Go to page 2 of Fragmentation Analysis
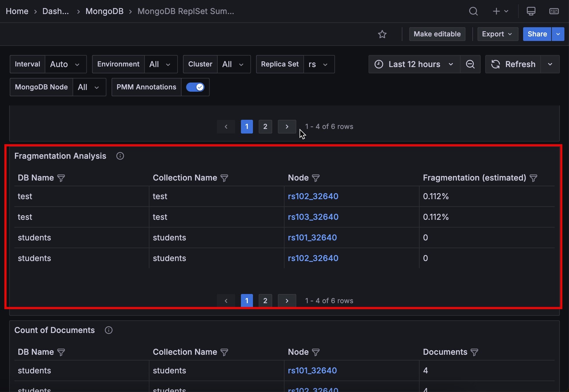 click(265, 300)
